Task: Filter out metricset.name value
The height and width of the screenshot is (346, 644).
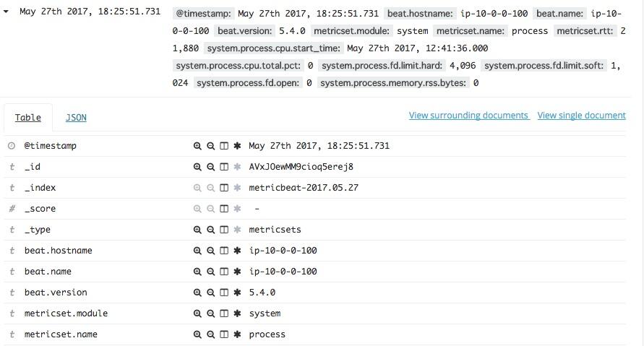Action: click(210, 334)
